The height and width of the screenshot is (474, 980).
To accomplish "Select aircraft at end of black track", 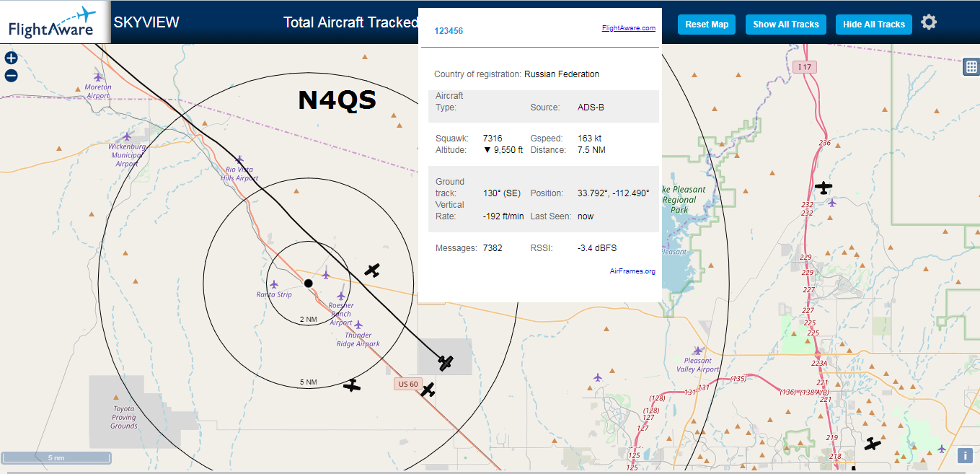I will tap(446, 362).
